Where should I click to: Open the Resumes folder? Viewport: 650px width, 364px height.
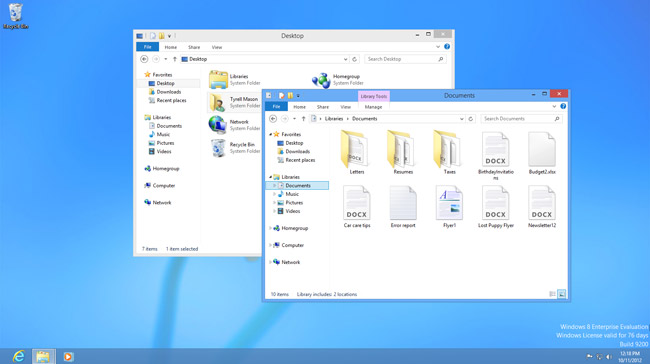click(403, 152)
